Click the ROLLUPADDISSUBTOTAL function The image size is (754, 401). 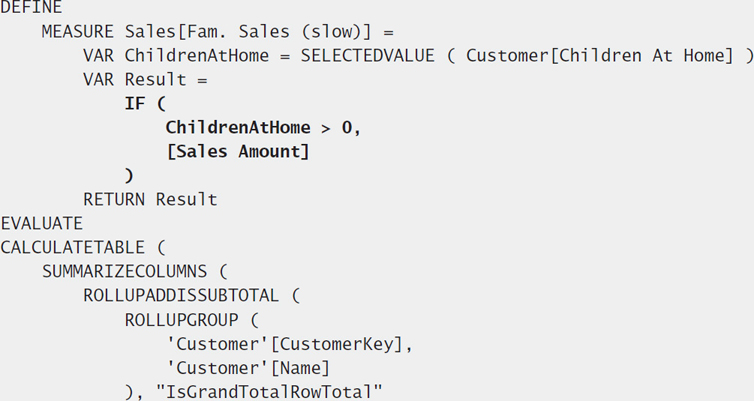[x=181, y=296]
